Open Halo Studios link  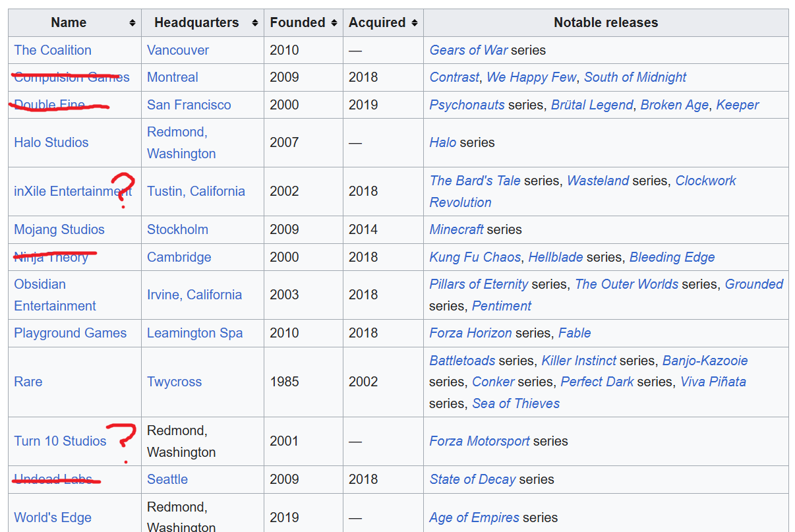pos(51,142)
